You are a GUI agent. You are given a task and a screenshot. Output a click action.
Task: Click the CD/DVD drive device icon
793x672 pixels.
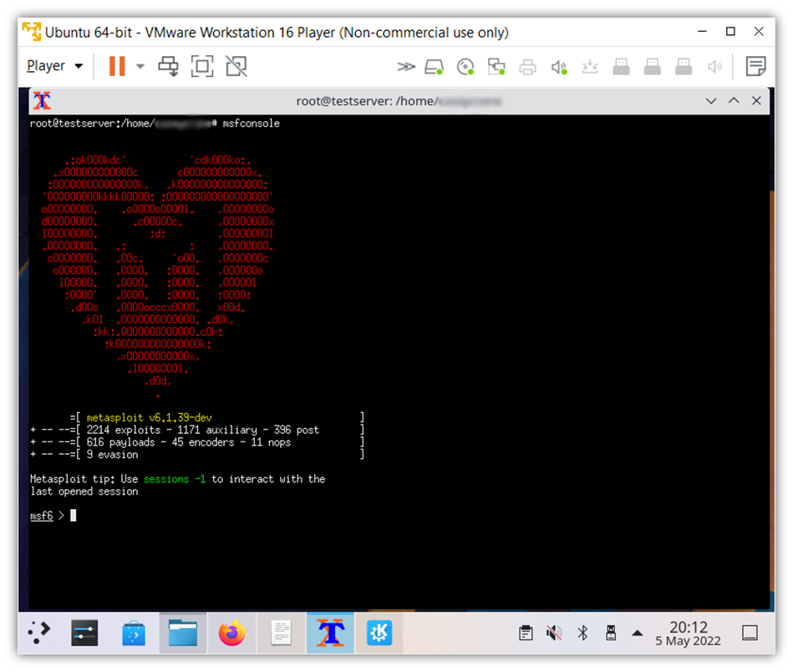point(465,67)
